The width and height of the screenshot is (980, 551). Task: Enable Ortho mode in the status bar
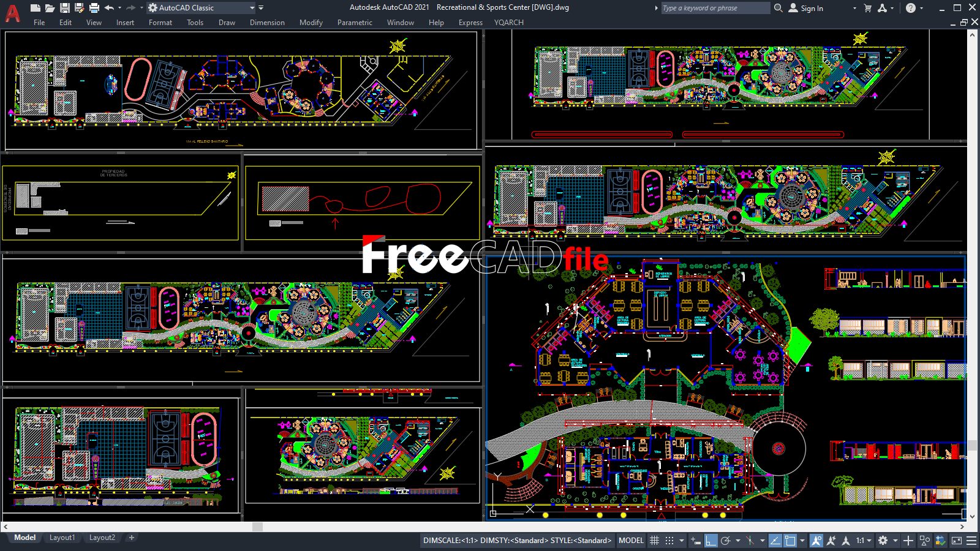pyautogui.click(x=710, y=541)
